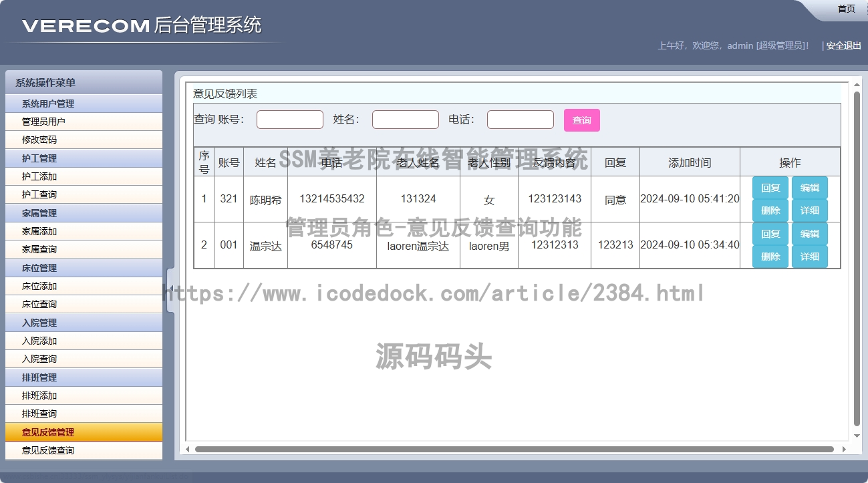
Task: Click the 电话 search input field
Action: pyautogui.click(x=521, y=120)
